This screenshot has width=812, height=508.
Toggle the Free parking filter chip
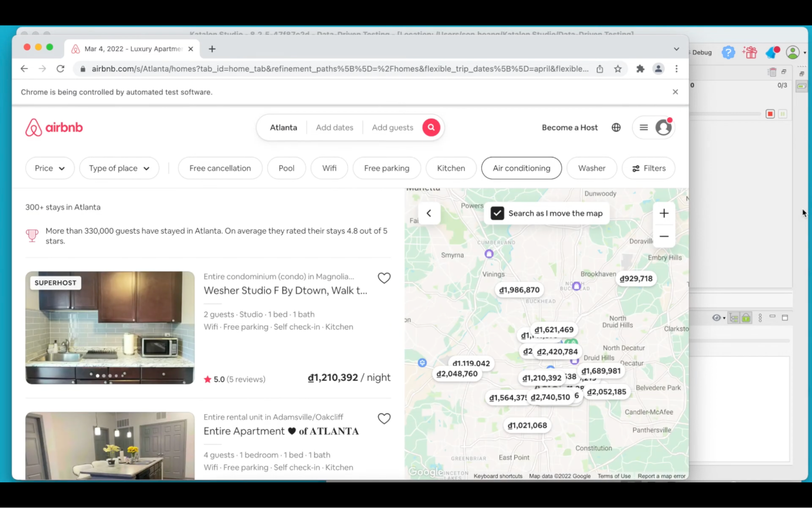tap(386, 168)
